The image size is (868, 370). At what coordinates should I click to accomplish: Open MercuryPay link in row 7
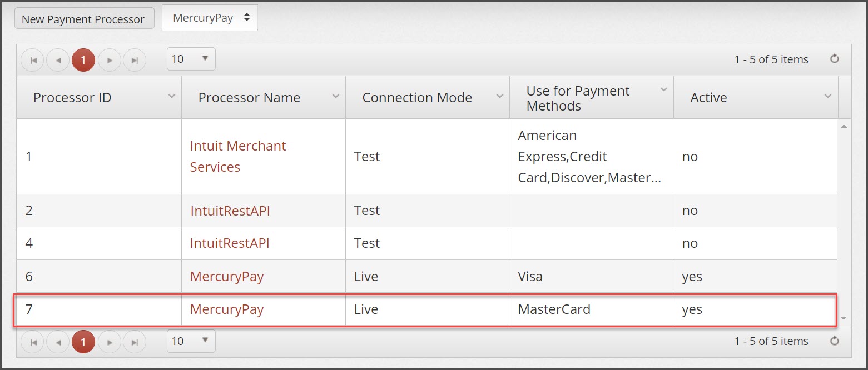227,309
